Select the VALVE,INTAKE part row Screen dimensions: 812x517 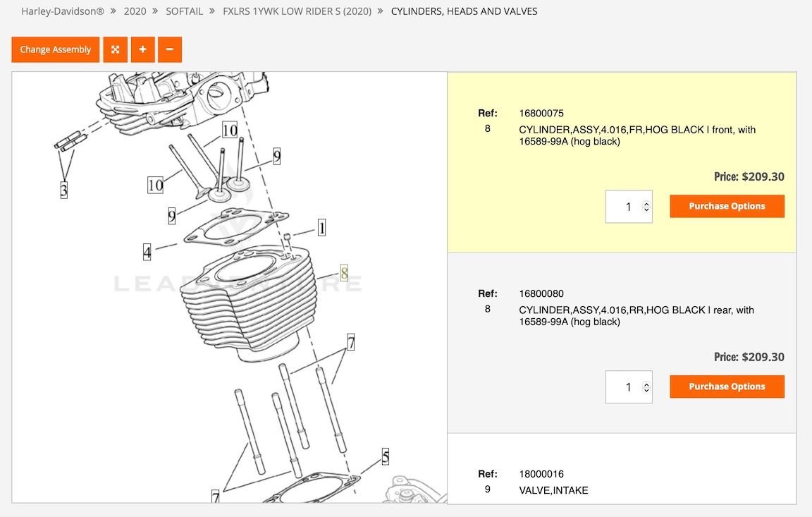pos(622,482)
